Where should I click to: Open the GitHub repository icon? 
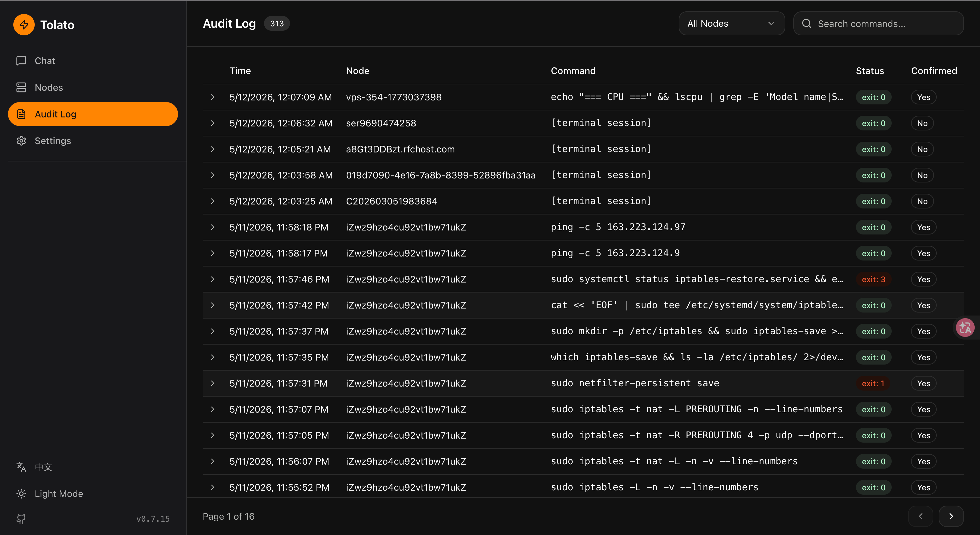coord(21,519)
